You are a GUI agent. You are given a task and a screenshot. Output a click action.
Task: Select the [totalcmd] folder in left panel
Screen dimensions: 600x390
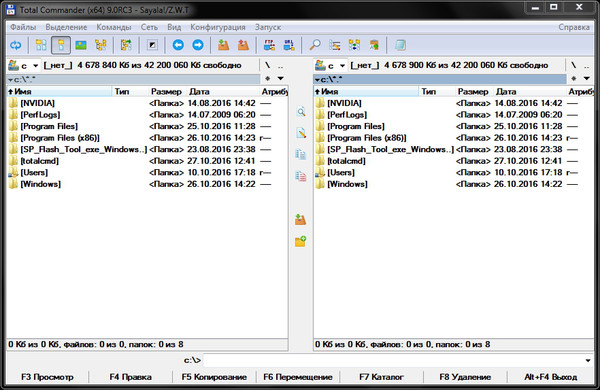(x=39, y=161)
